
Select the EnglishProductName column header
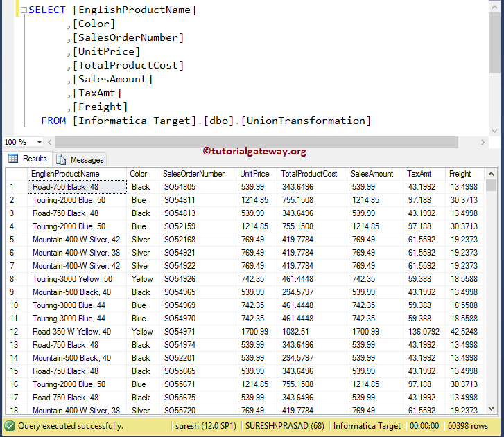tap(65, 174)
